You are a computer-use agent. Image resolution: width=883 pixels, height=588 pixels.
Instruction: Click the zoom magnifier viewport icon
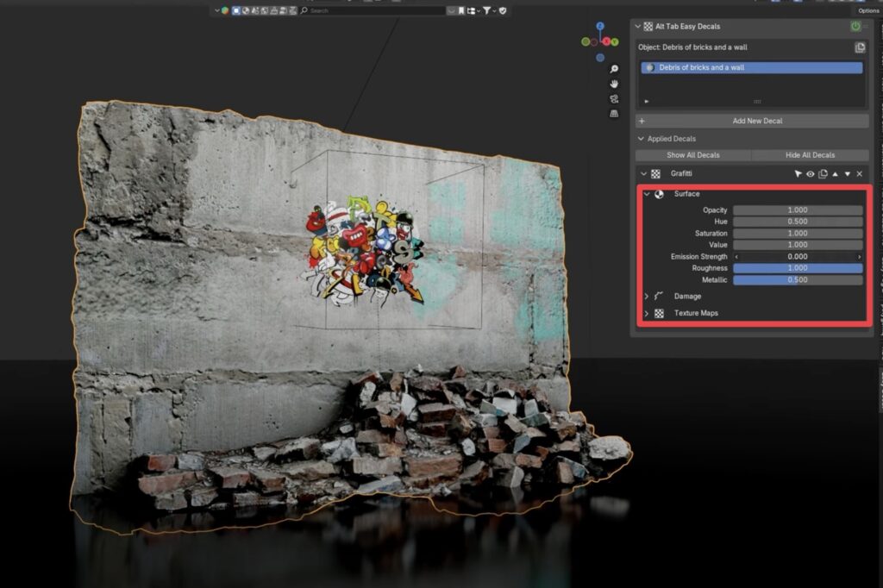(614, 69)
